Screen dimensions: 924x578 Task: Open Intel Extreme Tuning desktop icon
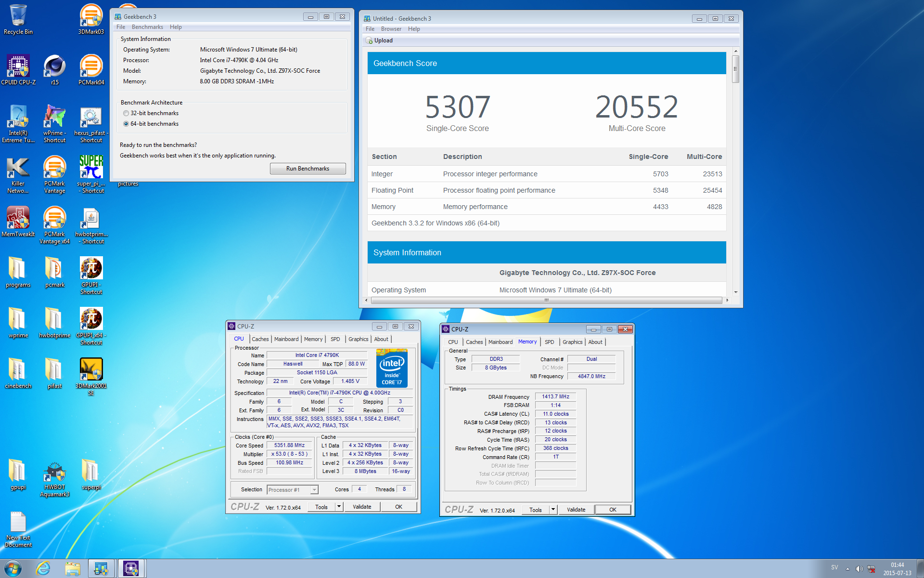(18, 124)
